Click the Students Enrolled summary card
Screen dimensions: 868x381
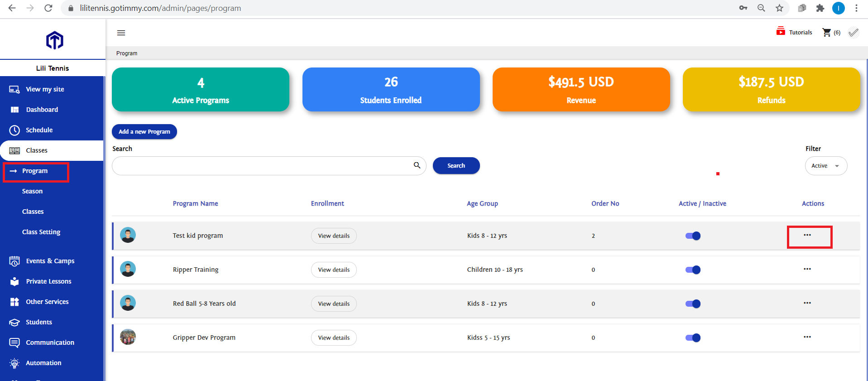(x=391, y=90)
